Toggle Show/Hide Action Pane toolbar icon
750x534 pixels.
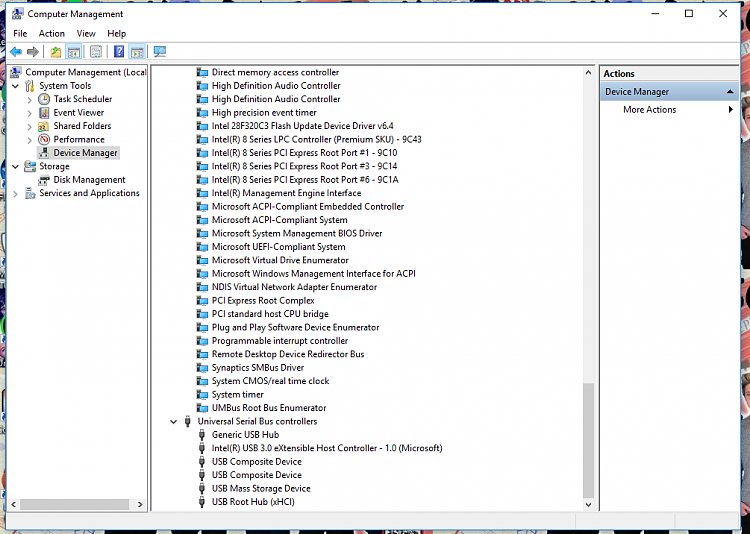pos(137,52)
